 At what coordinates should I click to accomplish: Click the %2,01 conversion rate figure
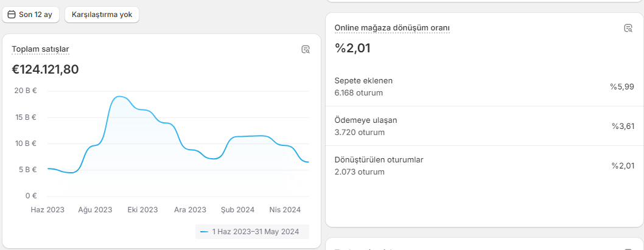point(353,48)
